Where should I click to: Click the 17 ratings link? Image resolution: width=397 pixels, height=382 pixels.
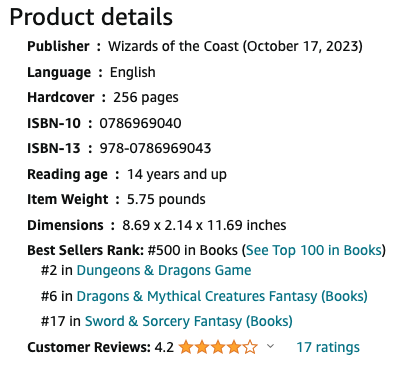(x=328, y=347)
